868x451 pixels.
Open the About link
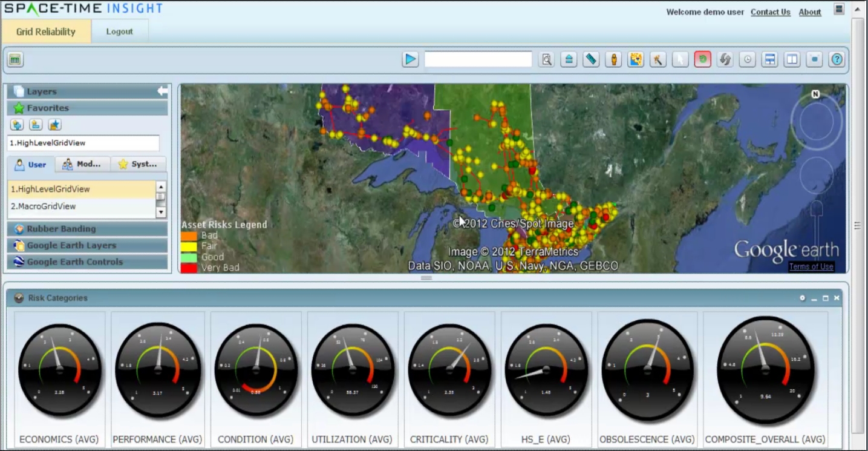(x=810, y=12)
